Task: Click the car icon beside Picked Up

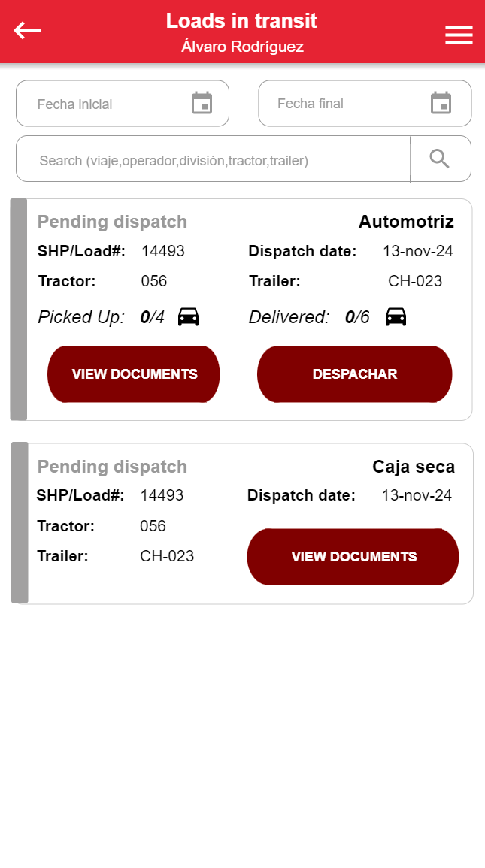Action: (188, 317)
